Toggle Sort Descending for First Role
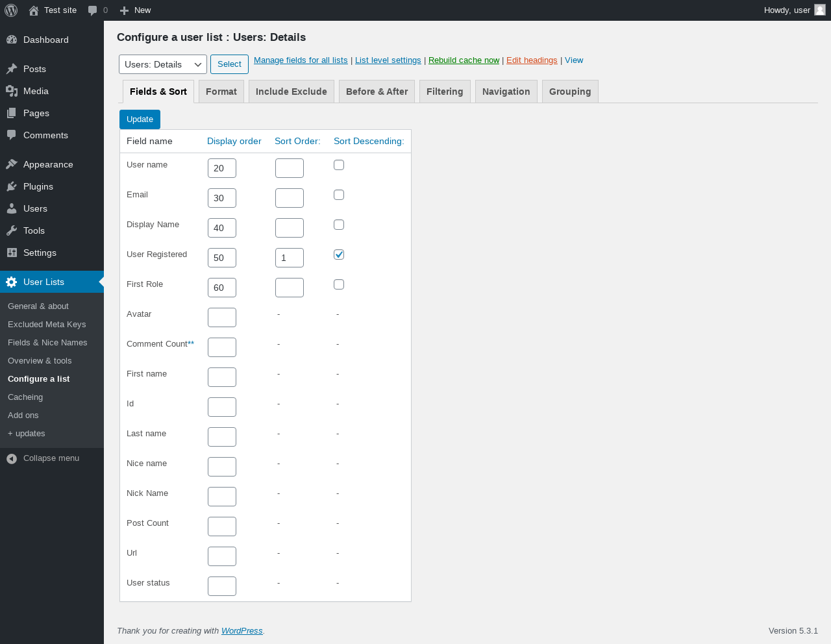The width and height of the screenshot is (831, 644). point(339,284)
